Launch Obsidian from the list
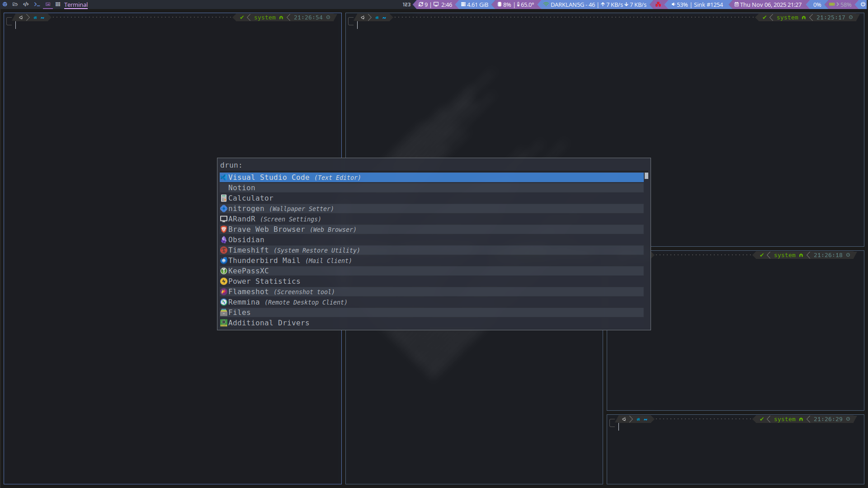The image size is (868, 488). coord(246,240)
